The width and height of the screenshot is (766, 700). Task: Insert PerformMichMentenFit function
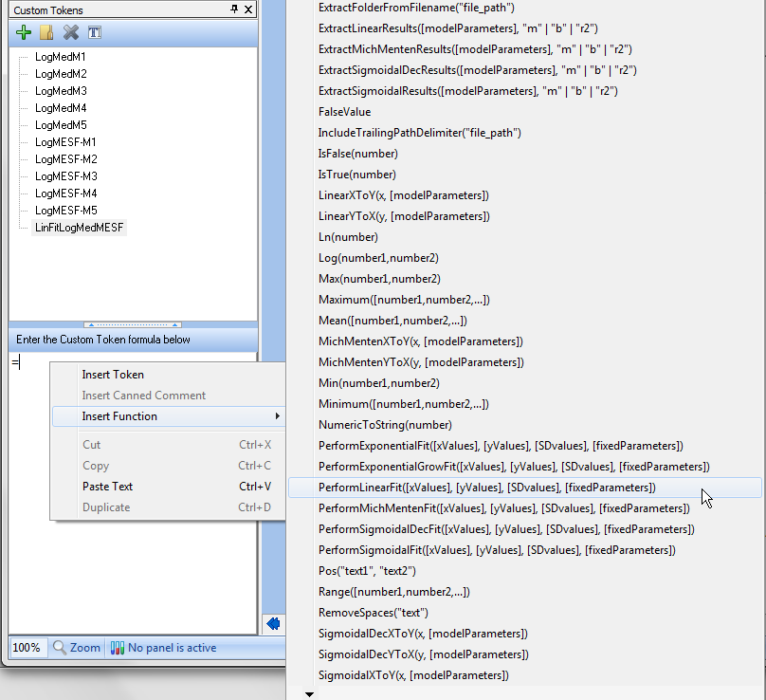[504, 508]
